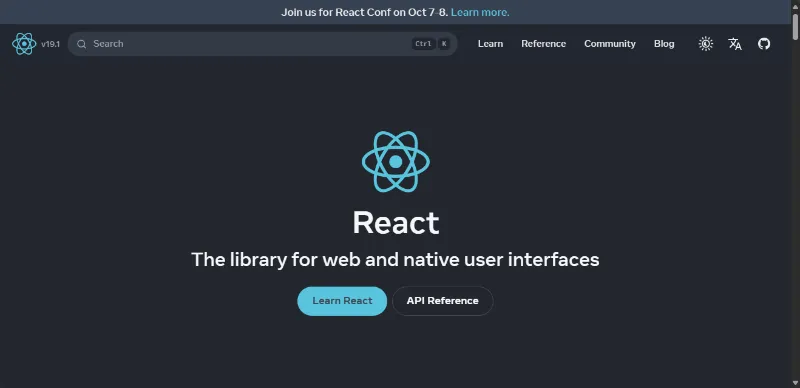The width and height of the screenshot is (800, 388).
Task: Follow the Learn more link in the banner
Action: point(480,12)
